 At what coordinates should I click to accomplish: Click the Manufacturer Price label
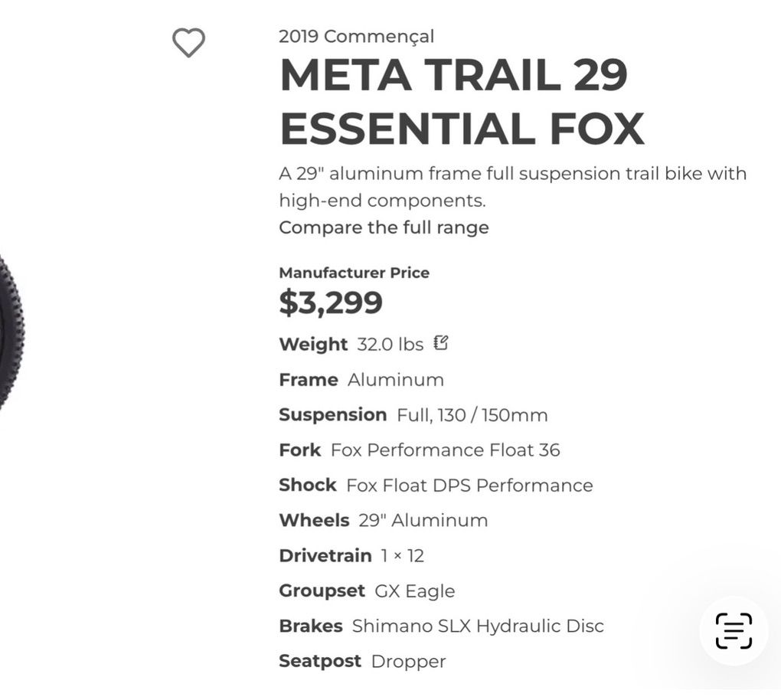354,273
